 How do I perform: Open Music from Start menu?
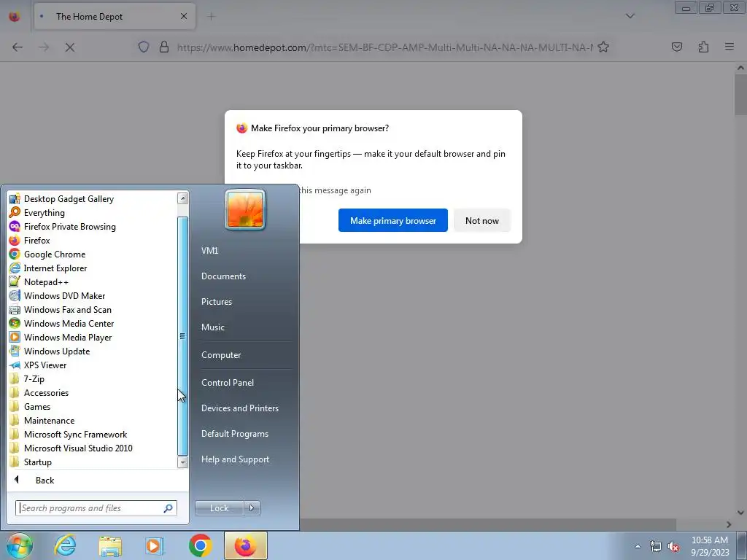(x=213, y=327)
